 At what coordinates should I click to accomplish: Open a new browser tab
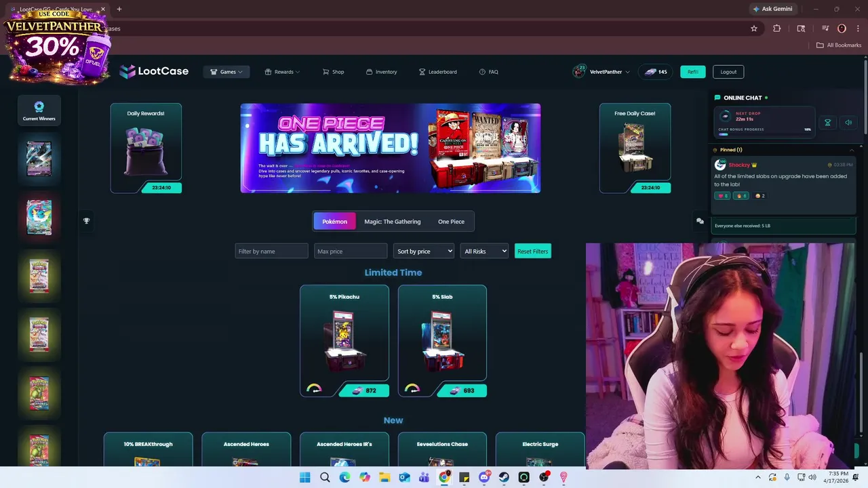[119, 9]
